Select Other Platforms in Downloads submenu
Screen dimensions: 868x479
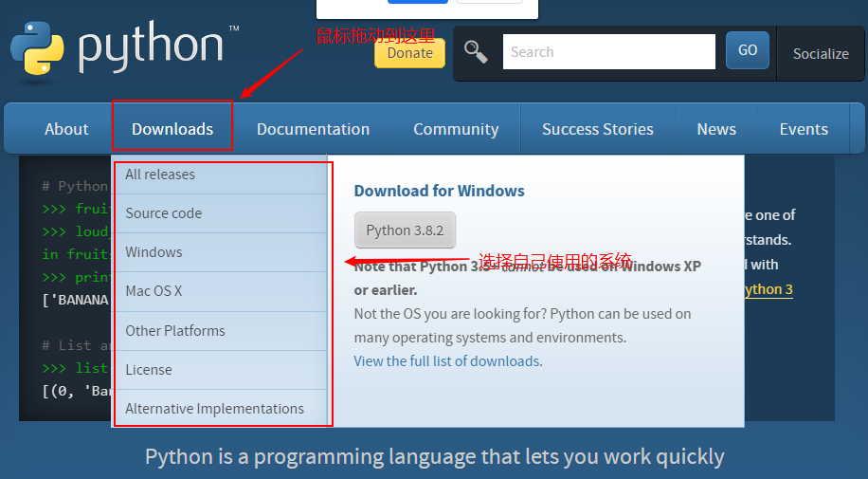[x=221, y=331]
